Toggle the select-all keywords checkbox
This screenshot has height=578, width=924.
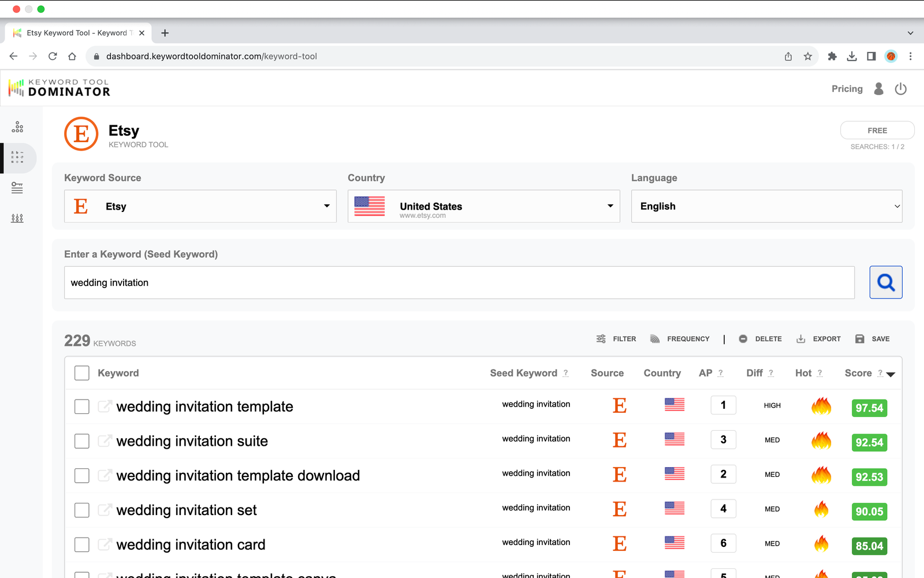(x=82, y=373)
